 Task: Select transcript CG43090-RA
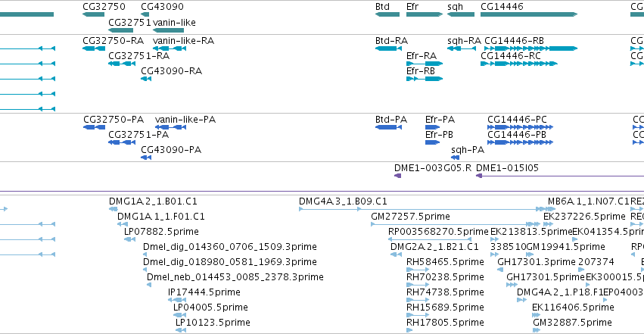146,79
